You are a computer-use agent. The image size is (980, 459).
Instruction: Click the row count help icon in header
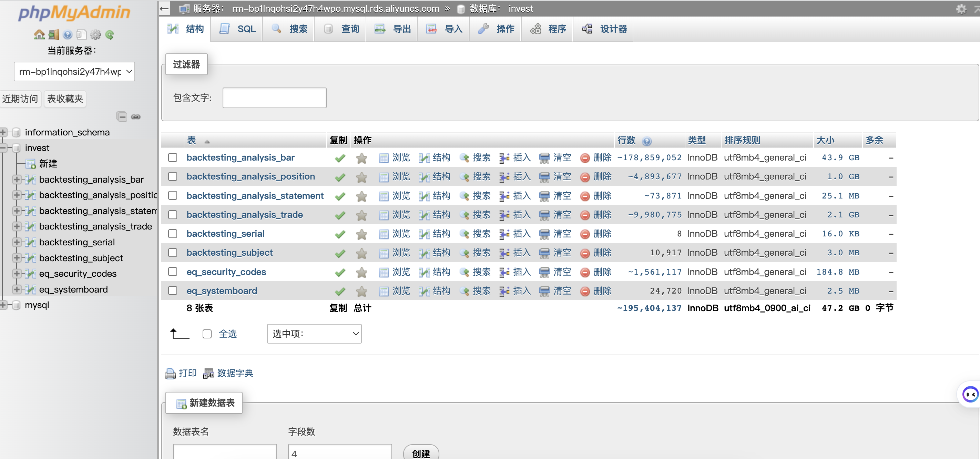coord(646,141)
